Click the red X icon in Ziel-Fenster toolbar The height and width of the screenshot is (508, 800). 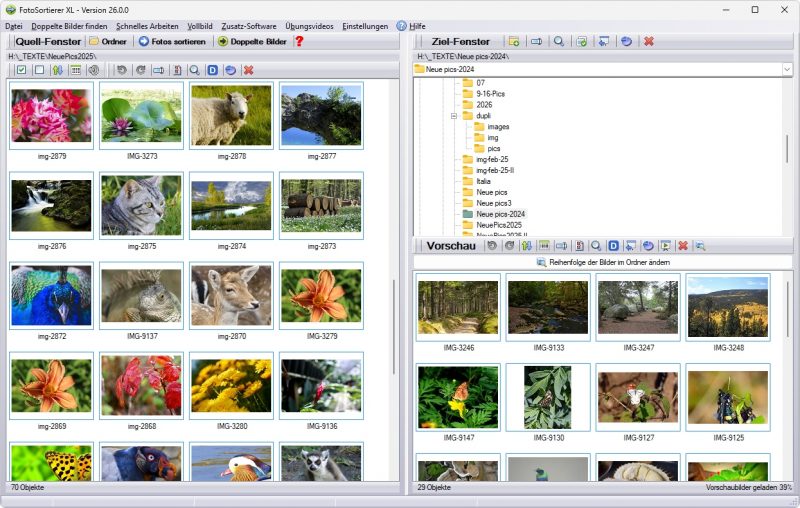coord(649,41)
